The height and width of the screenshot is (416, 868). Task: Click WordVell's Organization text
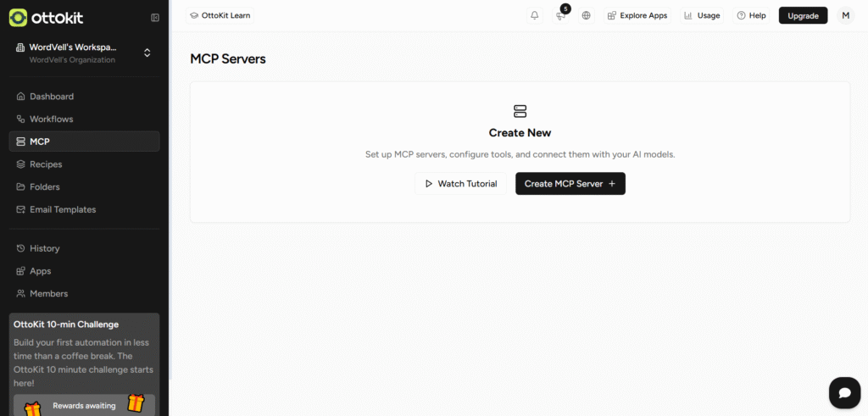point(73,60)
